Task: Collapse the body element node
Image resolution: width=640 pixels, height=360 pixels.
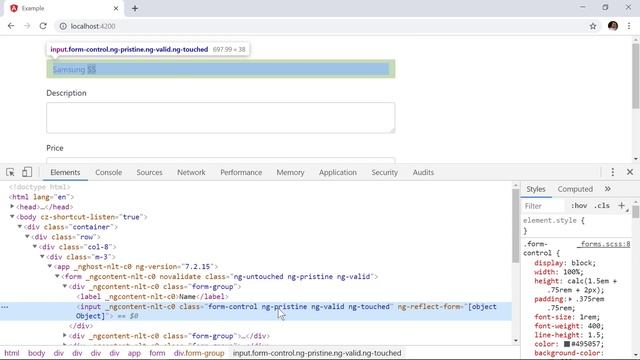Action: click(x=12, y=217)
